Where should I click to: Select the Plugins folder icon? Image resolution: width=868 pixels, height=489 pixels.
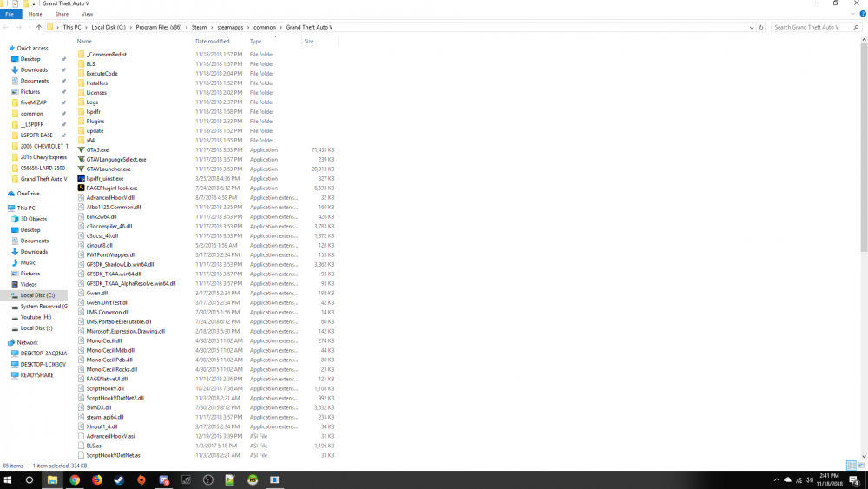[x=81, y=122]
